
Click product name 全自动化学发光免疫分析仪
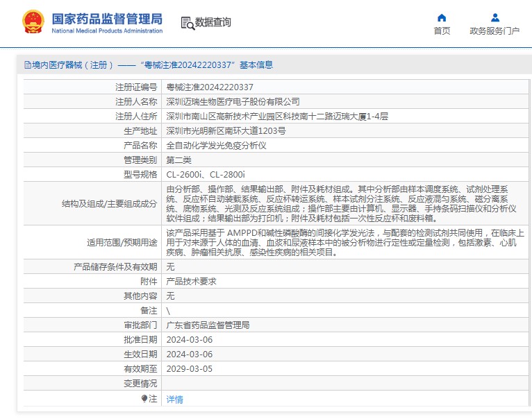(216, 146)
